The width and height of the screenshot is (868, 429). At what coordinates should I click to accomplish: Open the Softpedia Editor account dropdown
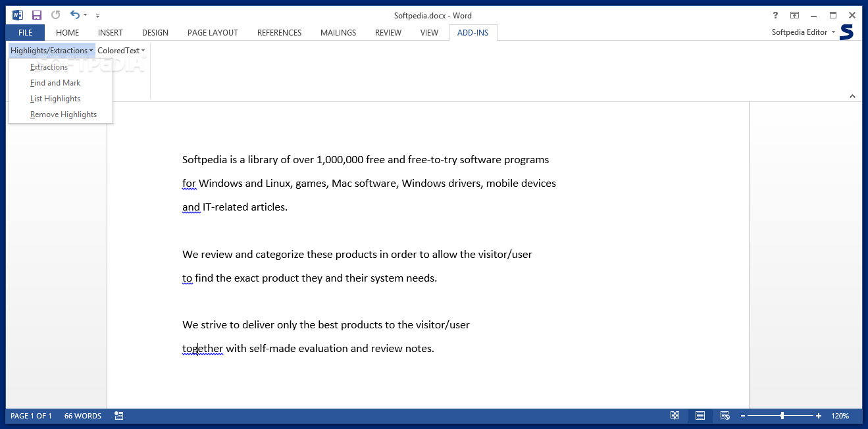pos(804,32)
